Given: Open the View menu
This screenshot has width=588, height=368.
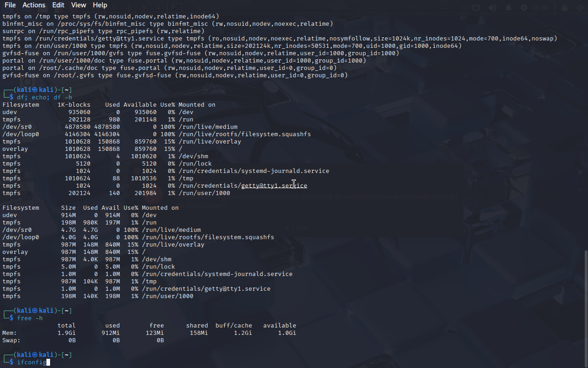Looking at the screenshot, I should (x=79, y=5).
